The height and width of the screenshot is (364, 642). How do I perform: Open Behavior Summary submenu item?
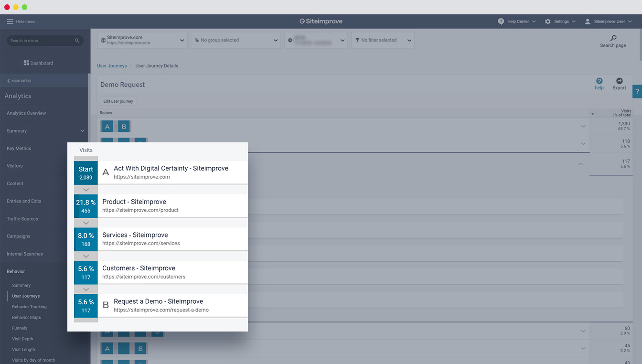coord(21,285)
